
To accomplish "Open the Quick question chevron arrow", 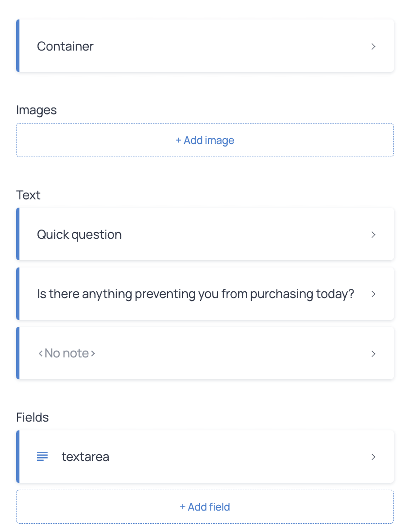I will pyautogui.click(x=373, y=235).
